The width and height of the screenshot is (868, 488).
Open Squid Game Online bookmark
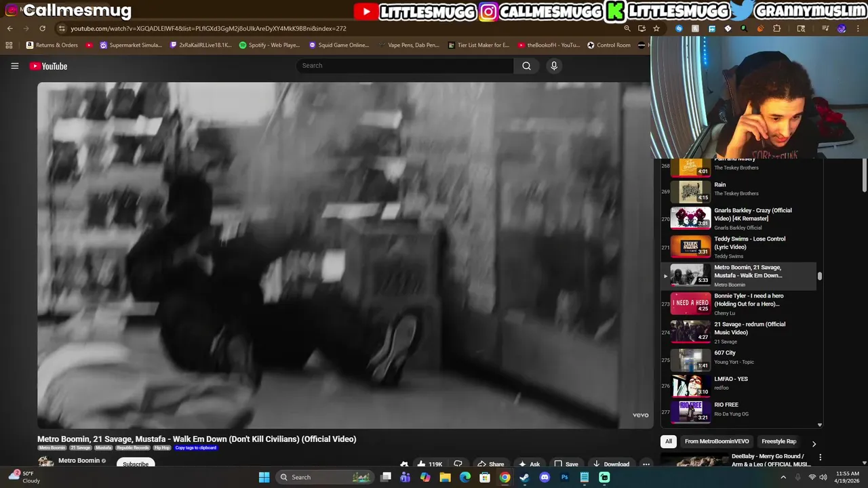coord(339,45)
